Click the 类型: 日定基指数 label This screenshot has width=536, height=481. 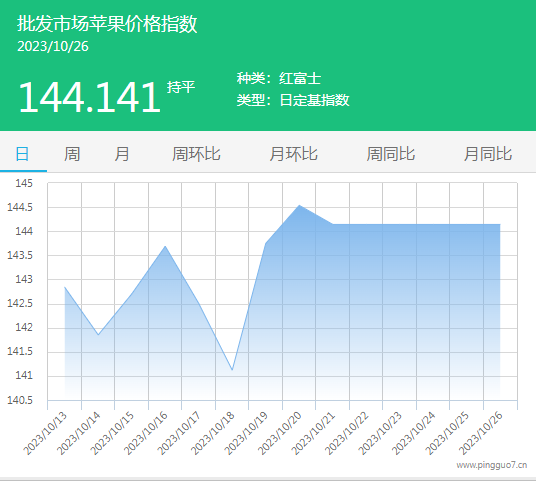pos(293,100)
